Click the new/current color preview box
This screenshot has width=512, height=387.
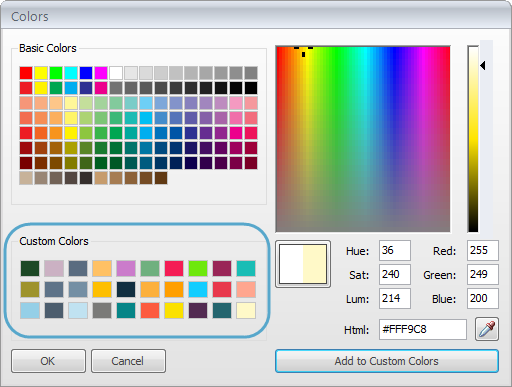[x=303, y=264]
